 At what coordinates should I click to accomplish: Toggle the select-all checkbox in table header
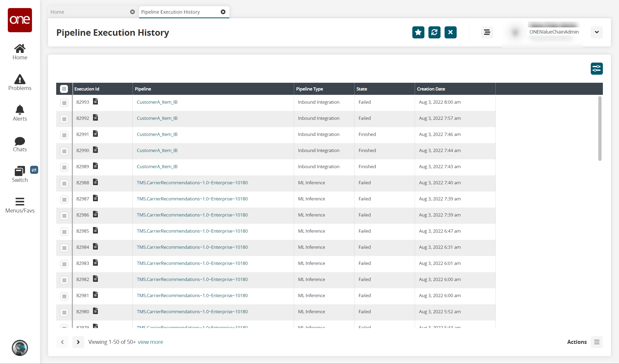[64, 89]
